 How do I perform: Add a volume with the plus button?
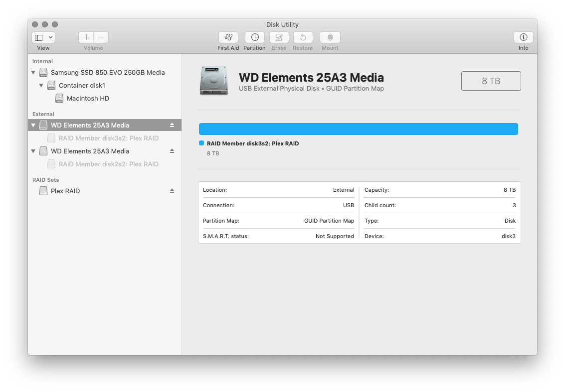[86, 37]
